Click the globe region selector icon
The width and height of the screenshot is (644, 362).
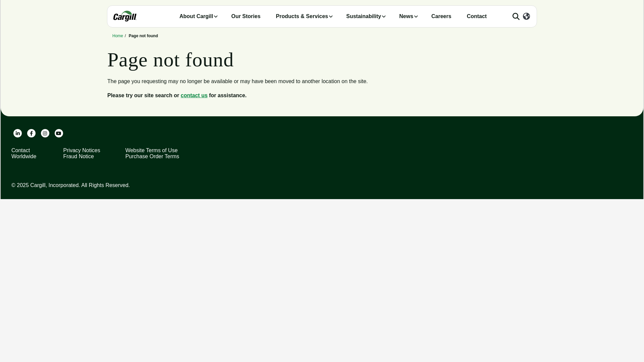526,16
